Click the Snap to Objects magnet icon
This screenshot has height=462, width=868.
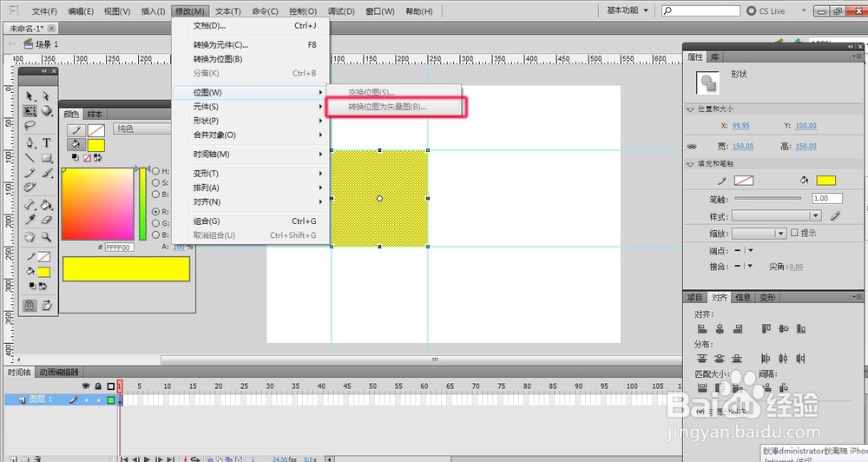pyautogui.click(x=30, y=305)
